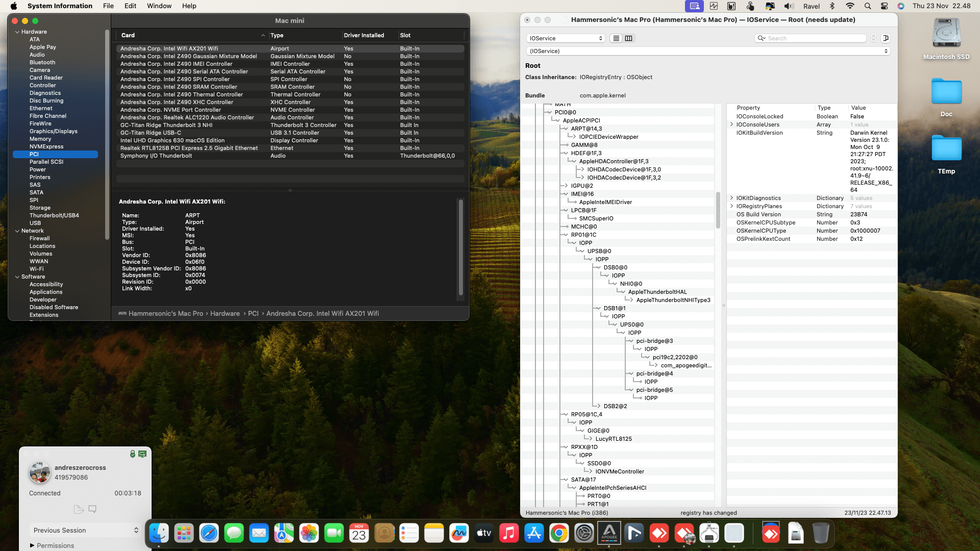Image resolution: width=980 pixels, height=551 pixels.
Task: Click the green screen-sharing monitor icon in AnyDesk
Action: (x=142, y=454)
